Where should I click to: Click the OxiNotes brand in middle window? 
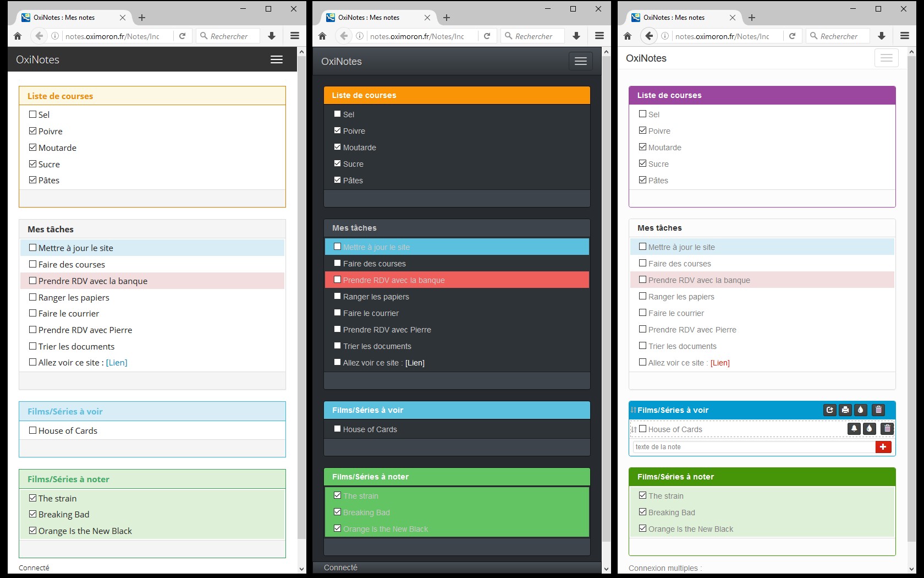click(342, 62)
